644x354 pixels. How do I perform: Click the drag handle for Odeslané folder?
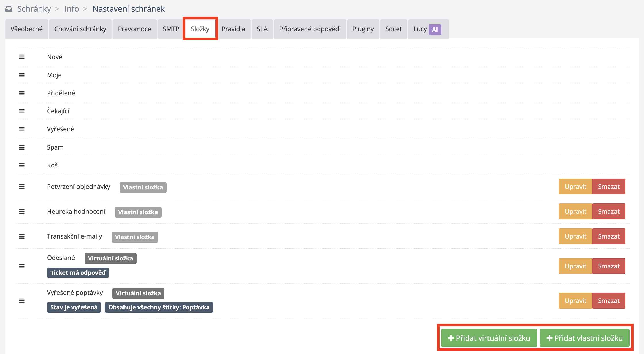[22, 266]
